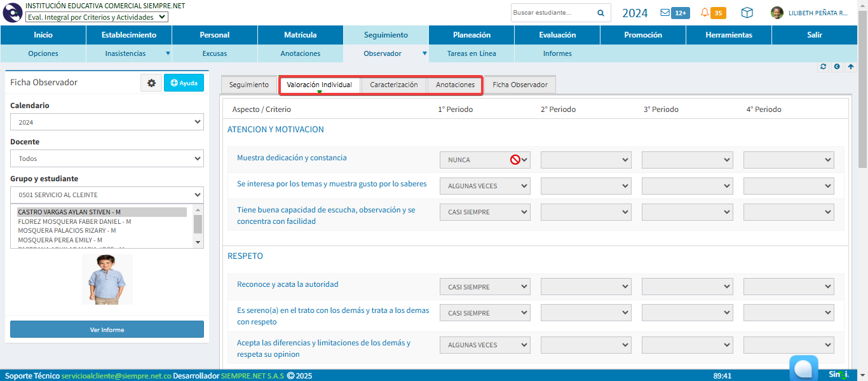The height and width of the screenshot is (381, 868).
Task: Open the Evaluación main menu
Action: [557, 35]
